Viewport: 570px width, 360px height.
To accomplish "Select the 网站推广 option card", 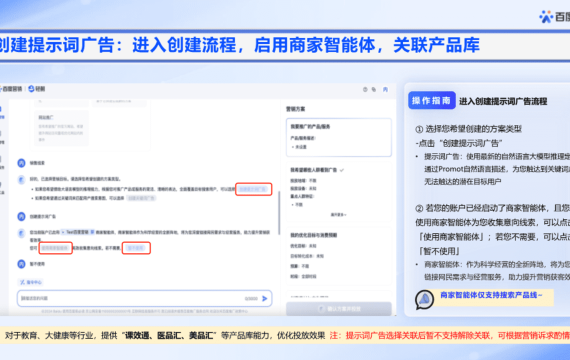I will 61,128.
